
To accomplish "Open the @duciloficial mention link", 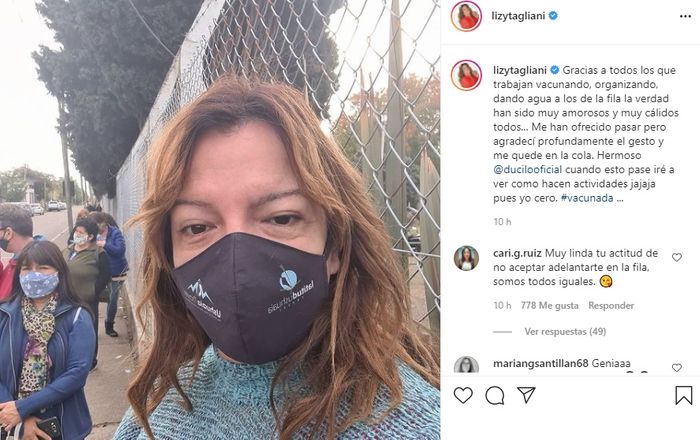I will click(x=527, y=170).
